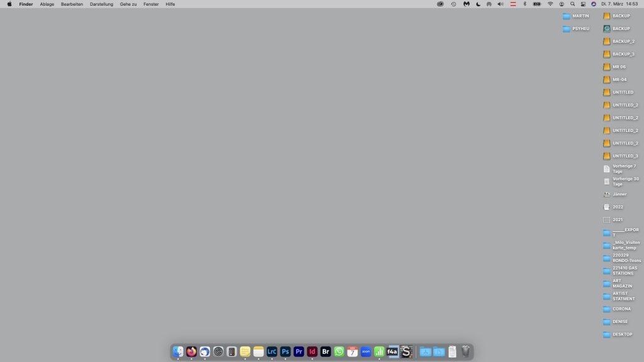
Task: Open the volume control in menu bar
Action: [x=501, y=4]
